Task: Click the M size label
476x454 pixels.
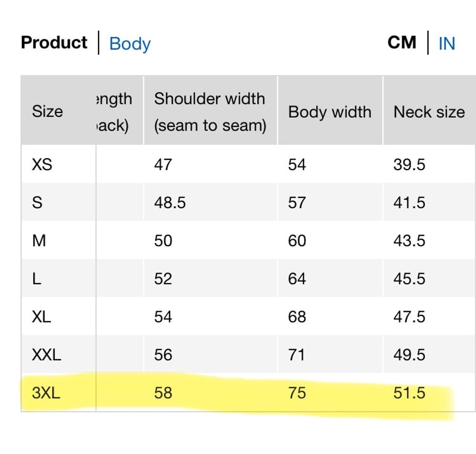Action: coord(39,240)
